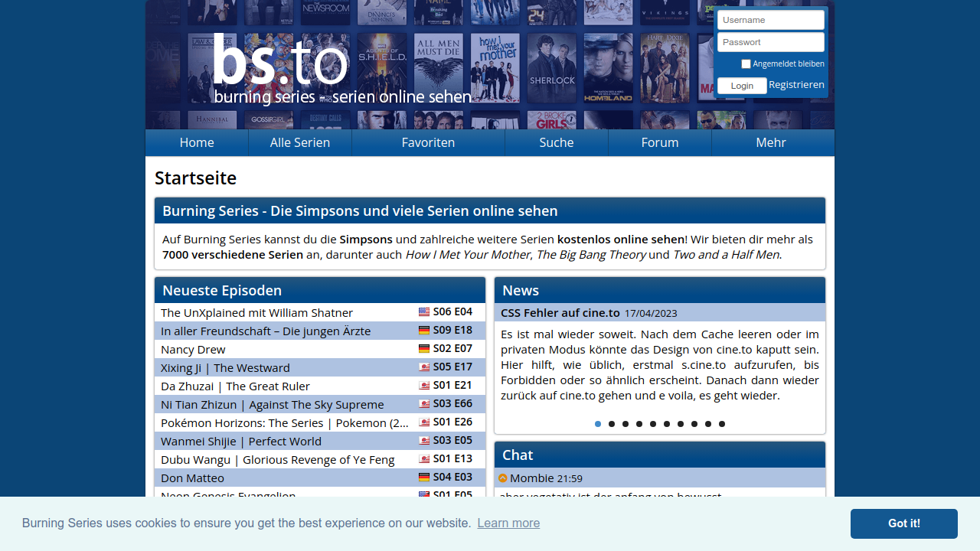Click flag icon for Pokémon Horizons row

[424, 422]
